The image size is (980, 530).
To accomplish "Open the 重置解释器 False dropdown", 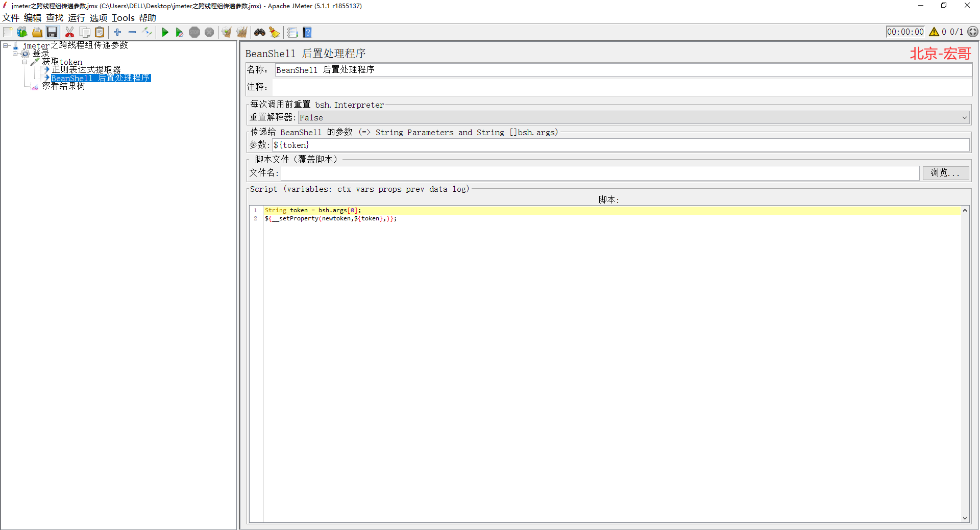I will 634,117.
